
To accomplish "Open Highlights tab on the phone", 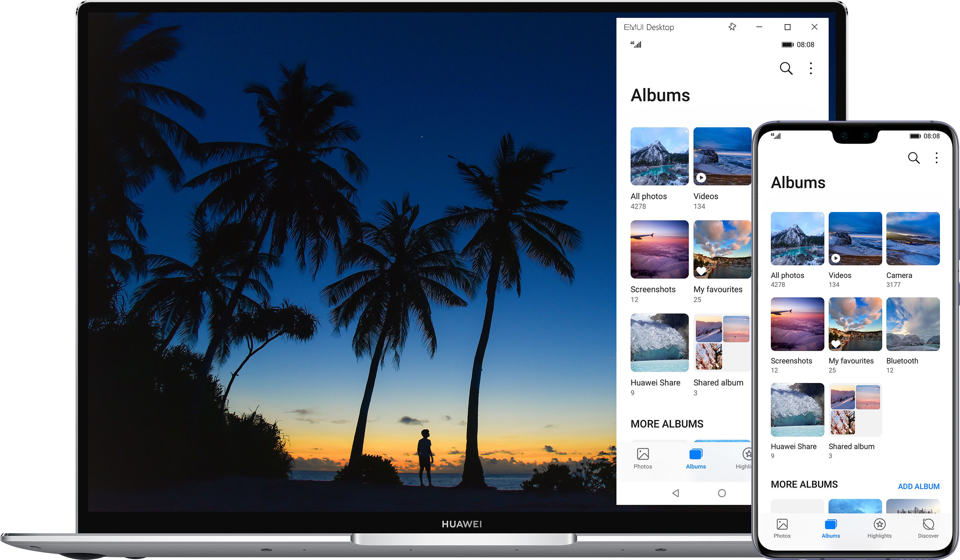I will pos(879,528).
